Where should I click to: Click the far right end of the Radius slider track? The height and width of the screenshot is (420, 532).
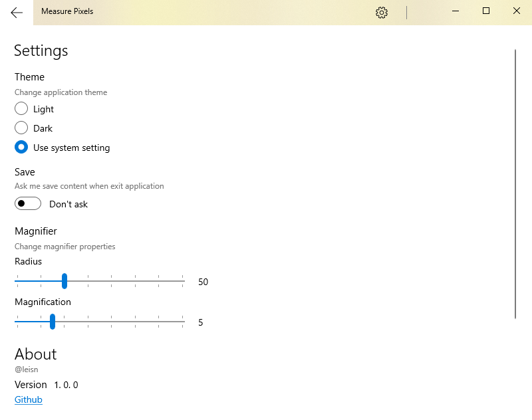click(x=183, y=281)
